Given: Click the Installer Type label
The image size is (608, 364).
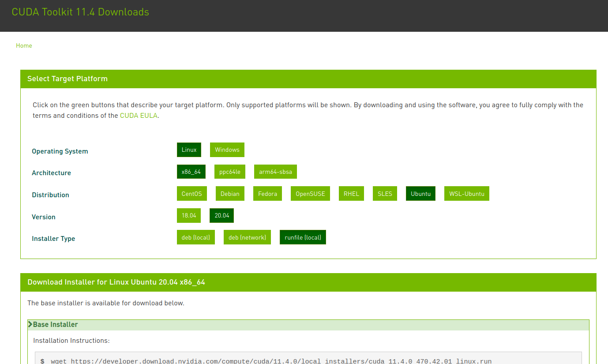Looking at the screenshot, I should [53, 239].
